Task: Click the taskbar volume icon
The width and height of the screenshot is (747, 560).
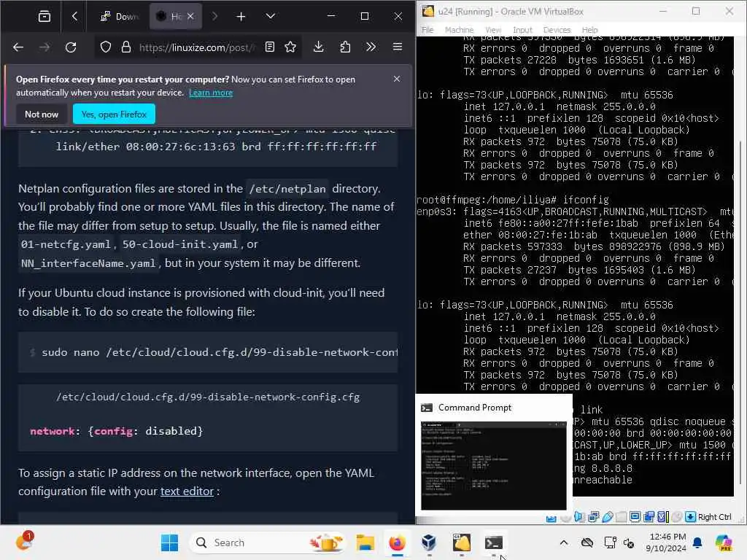Action: pyautogui.click(x=629, y=542)
